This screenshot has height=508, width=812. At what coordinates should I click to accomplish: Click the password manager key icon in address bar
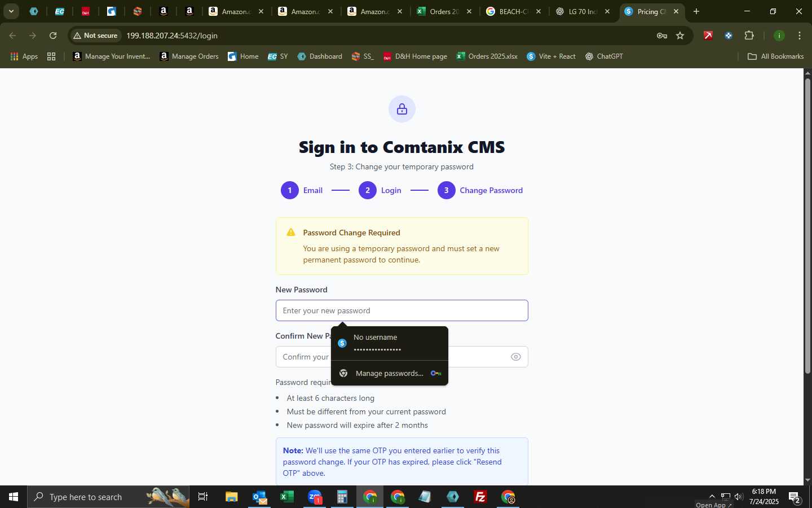662,36
